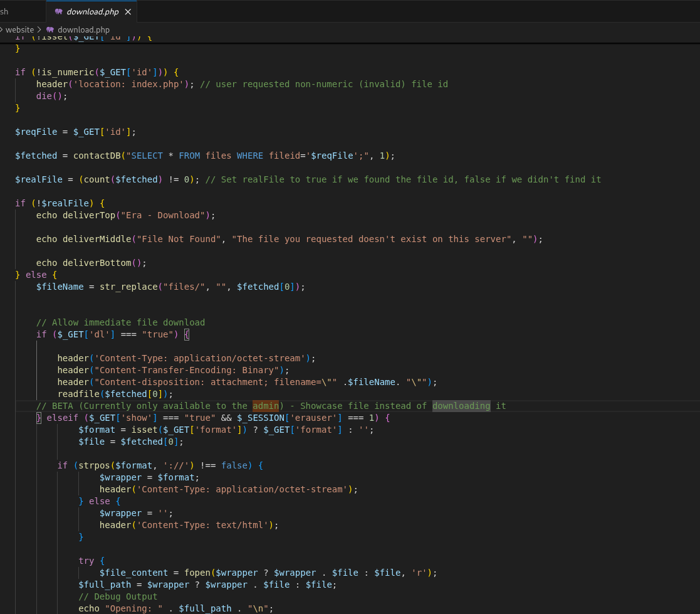Click the highlighted opening brace after "true")
Viewport: 700px width, 614px height.
coord(187,334)
